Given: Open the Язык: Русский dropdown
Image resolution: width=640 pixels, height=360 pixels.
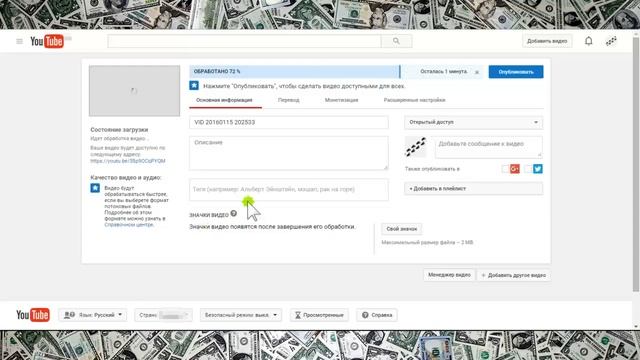Looking at the screenshot, I should coord(93,315).
